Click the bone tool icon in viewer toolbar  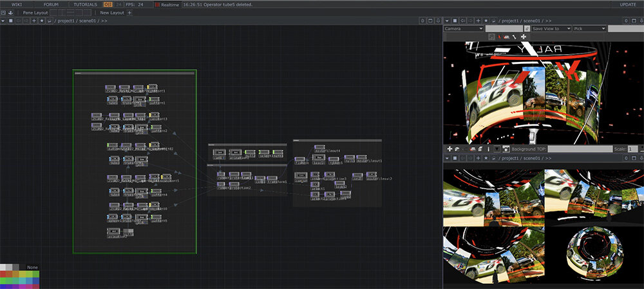(513, 37)
